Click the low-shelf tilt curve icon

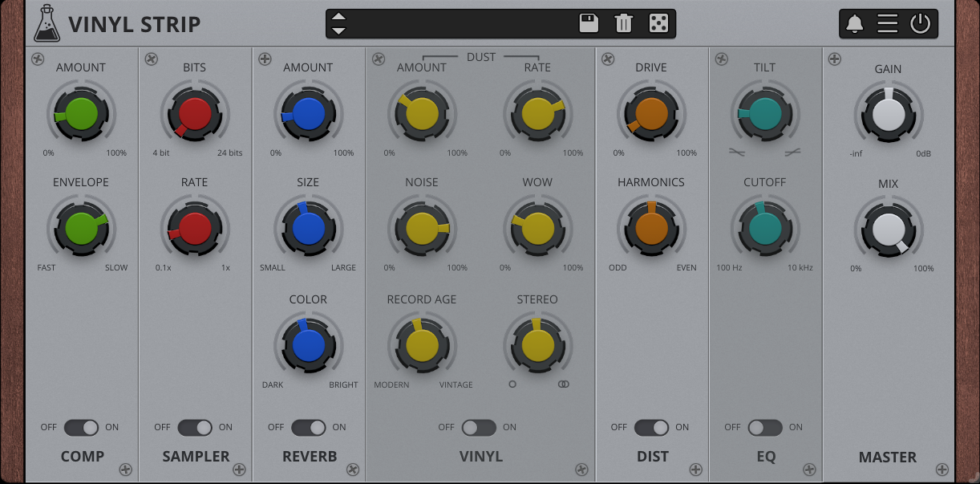737,152
